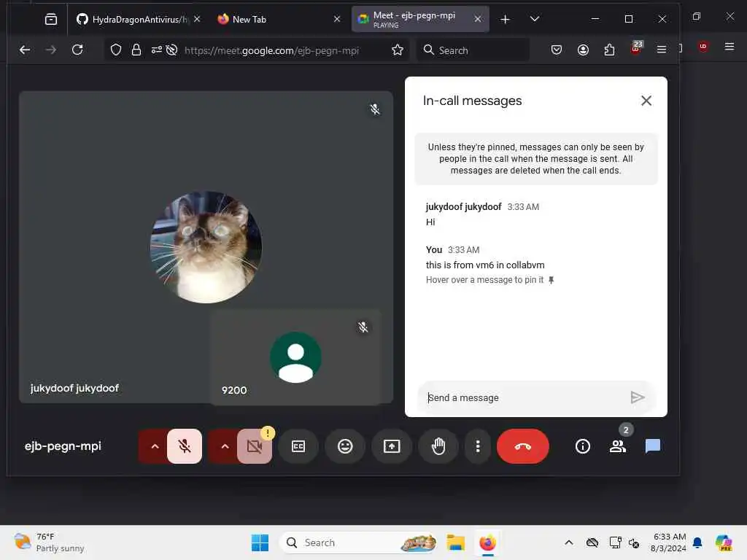Click the muted mic icon on 9200's tile
This screenshot has width=747, height=560.
(x=363, y=327)
